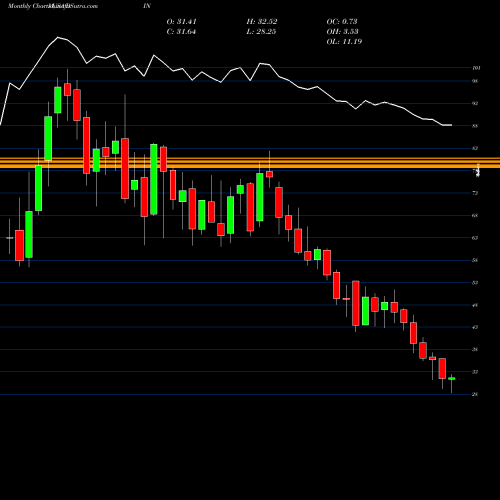Click the price axis label 88

tap(475, 126)
